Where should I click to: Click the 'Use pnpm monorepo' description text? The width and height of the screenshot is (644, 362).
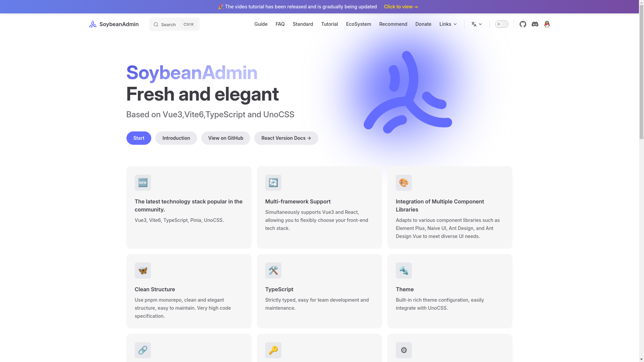[183, 308]
